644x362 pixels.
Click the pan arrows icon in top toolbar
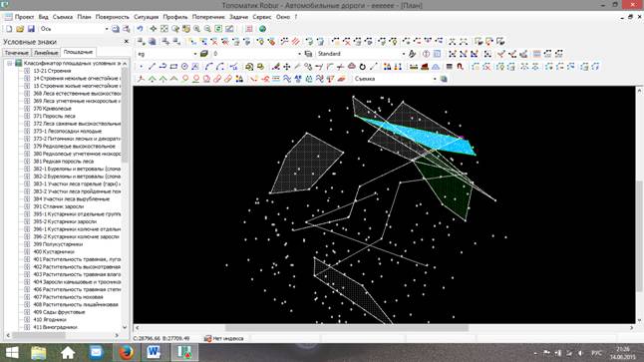click(x=154, y=29)
